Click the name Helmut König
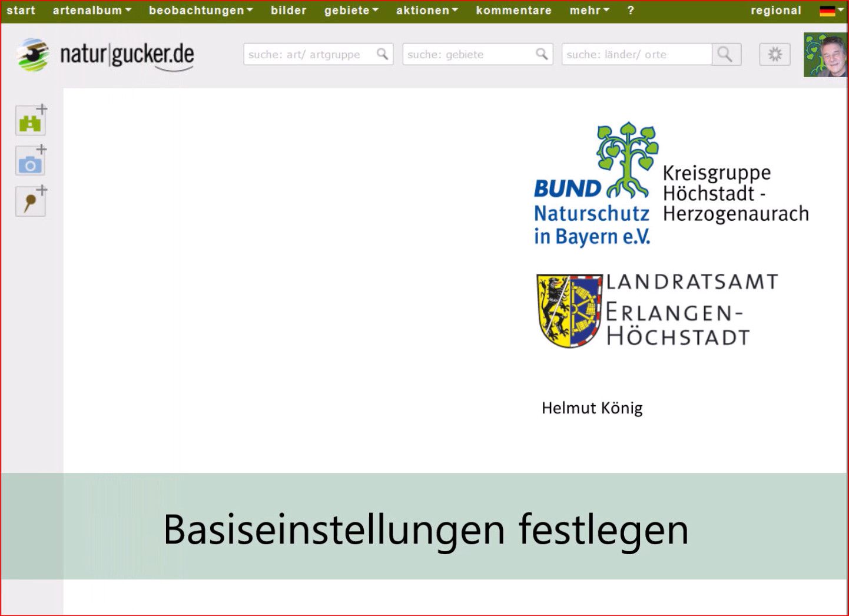 592,408
